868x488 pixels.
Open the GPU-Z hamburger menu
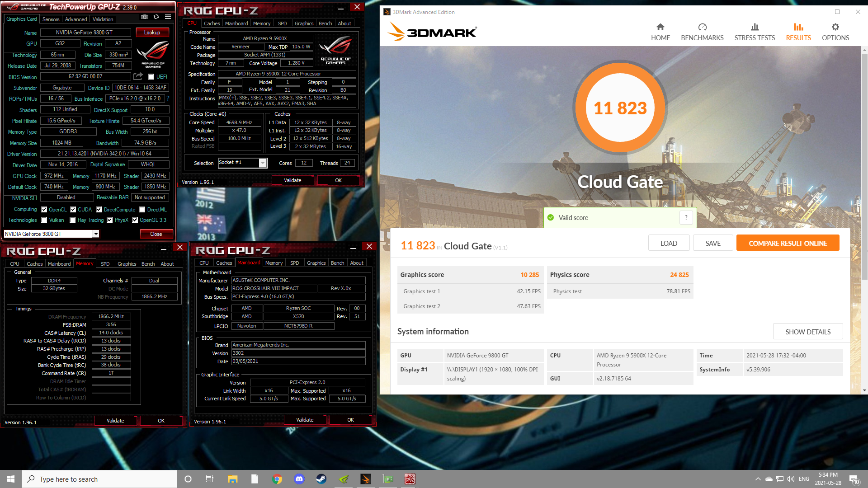[x=168, y=17]
